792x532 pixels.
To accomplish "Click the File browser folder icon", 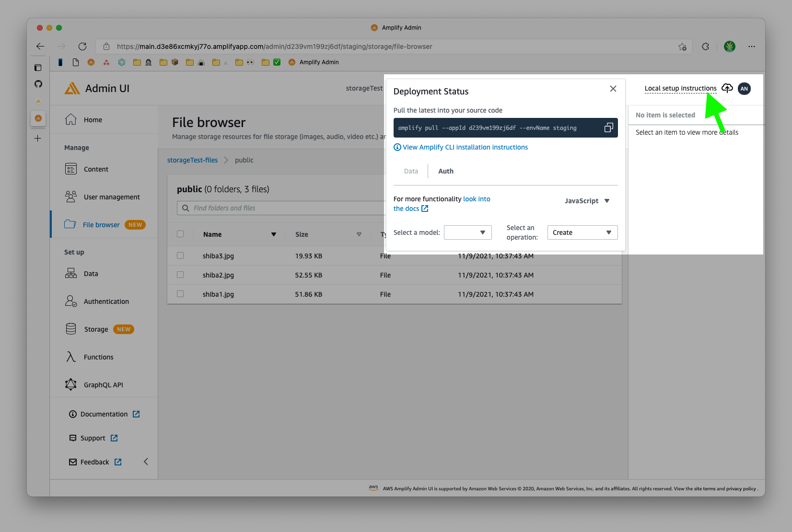I will [x=70, y=224].
